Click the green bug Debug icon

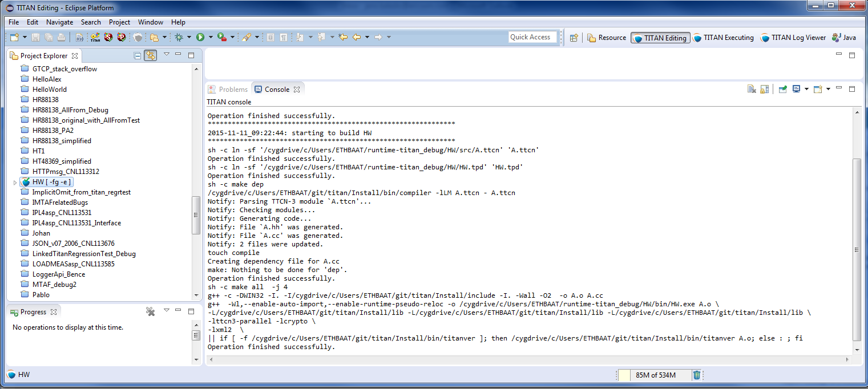(x=179, y=37)
